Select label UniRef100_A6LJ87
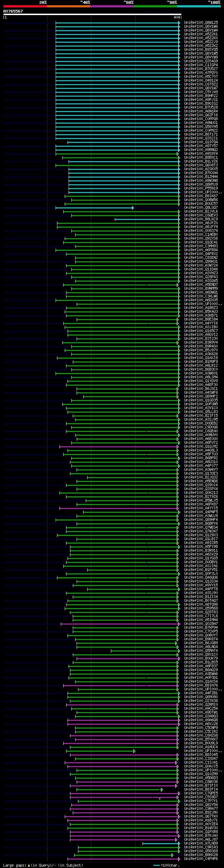 201,839
